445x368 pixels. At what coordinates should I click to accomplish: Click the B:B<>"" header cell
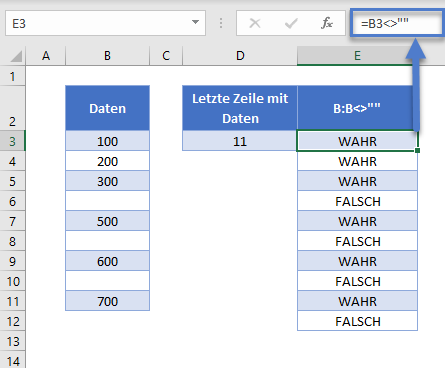click(357, 108)
